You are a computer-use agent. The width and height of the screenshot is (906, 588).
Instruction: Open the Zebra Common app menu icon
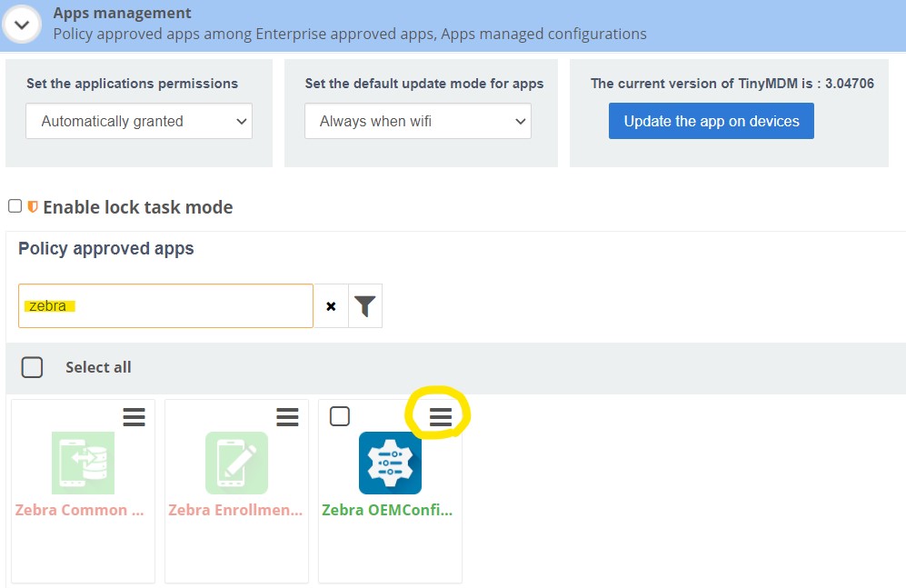point(134,416)
